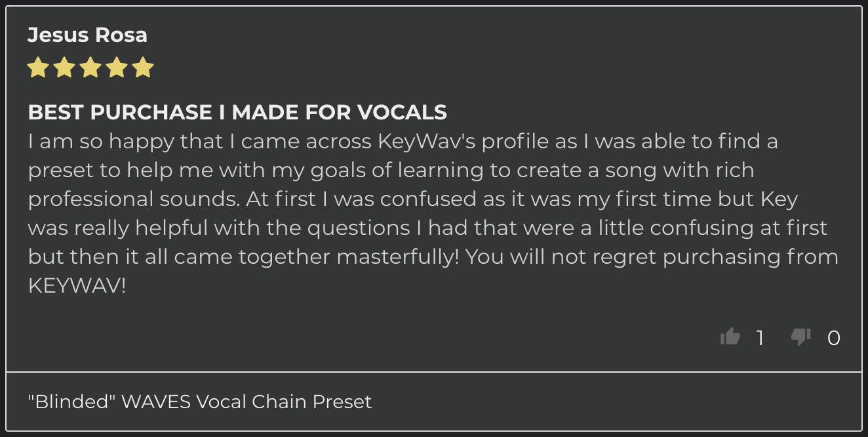The height and width of the screenshot is (437, 868).
Task: Click the dislike count showing 0
Action: (x=833, y=337)
